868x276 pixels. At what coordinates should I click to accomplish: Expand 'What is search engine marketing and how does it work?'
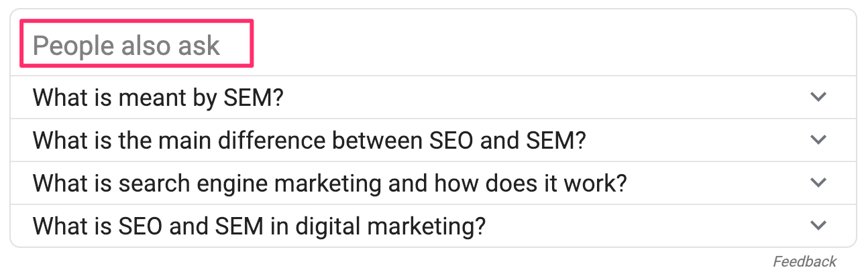click(329, 183)
